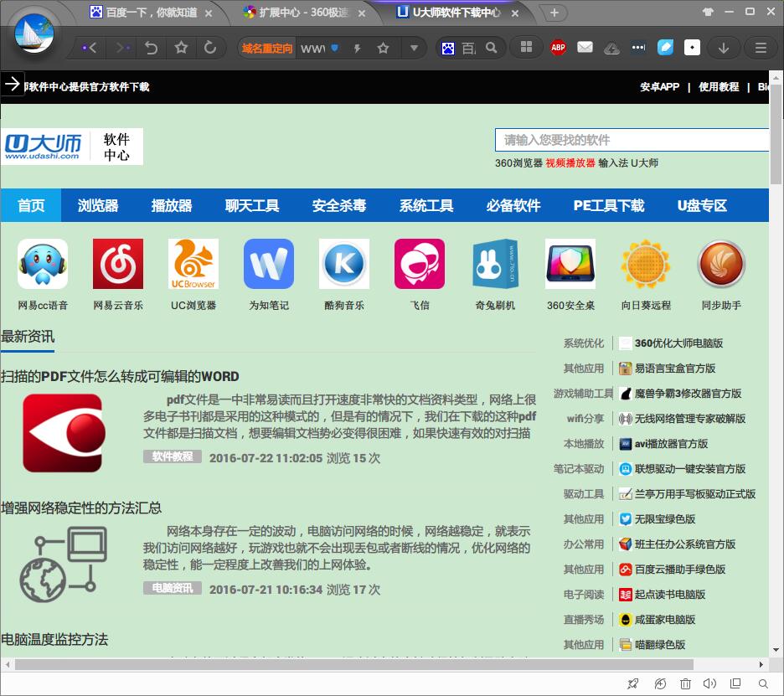
Task: Open the browser hamburger main menu
Action: pos(761,48)
